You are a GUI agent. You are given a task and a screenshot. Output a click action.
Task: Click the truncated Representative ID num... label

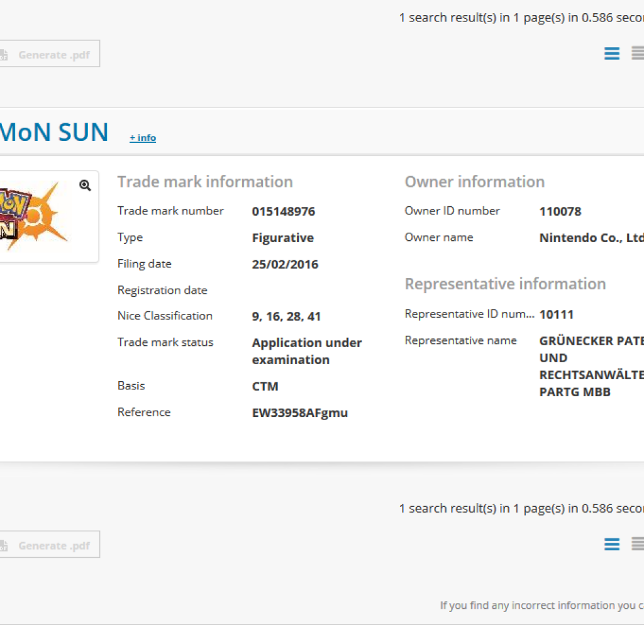(x=469, y=314)
